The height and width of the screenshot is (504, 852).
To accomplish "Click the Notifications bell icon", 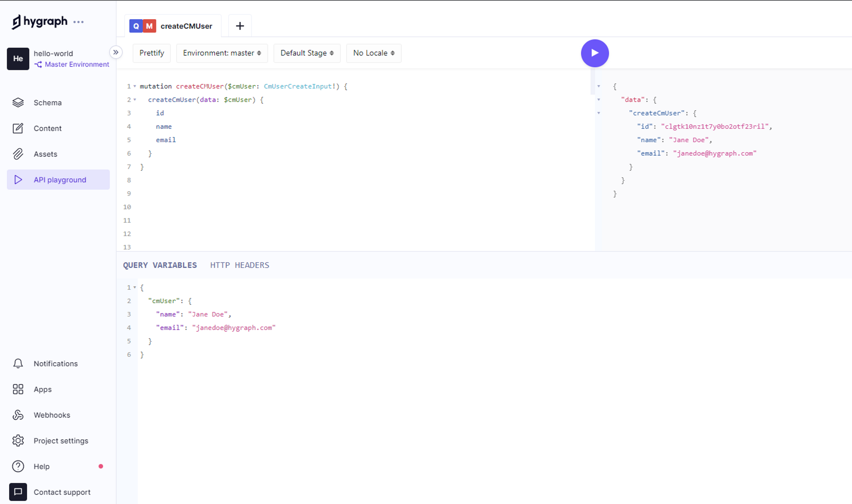I will pyautogui.click(x=18, y=363).
